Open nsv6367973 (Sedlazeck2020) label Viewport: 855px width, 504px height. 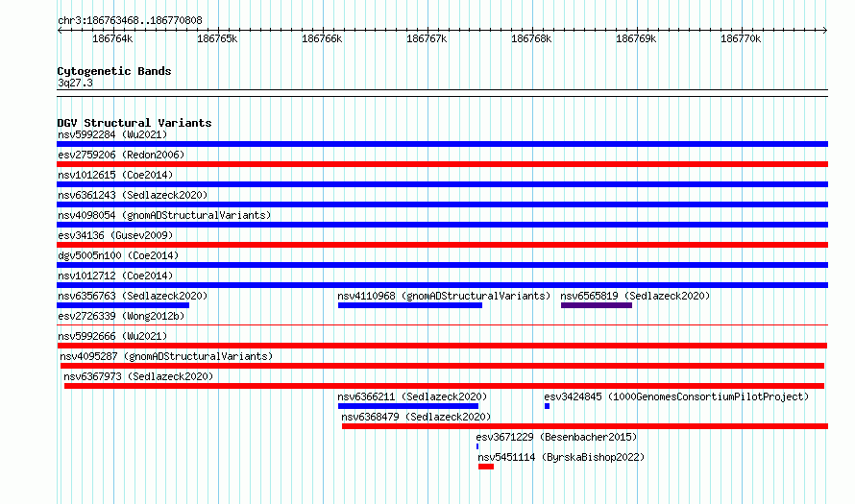[138, 376]
